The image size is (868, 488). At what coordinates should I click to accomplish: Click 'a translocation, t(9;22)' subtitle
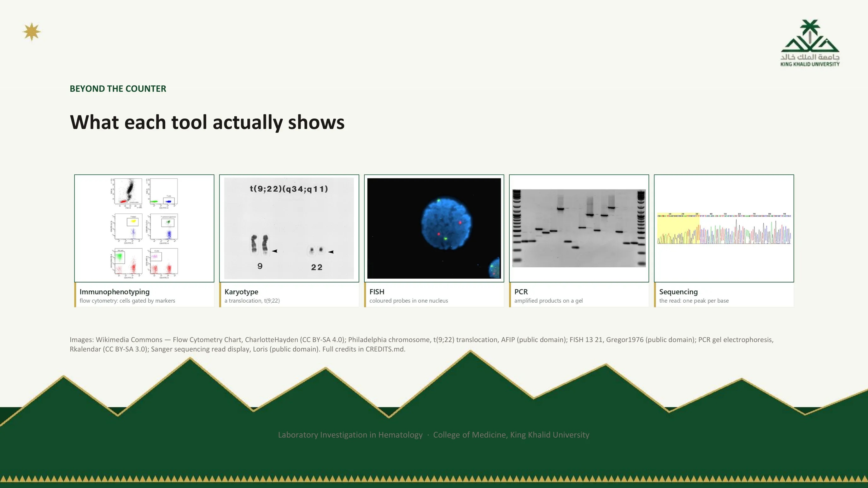(x=252, y=301)
